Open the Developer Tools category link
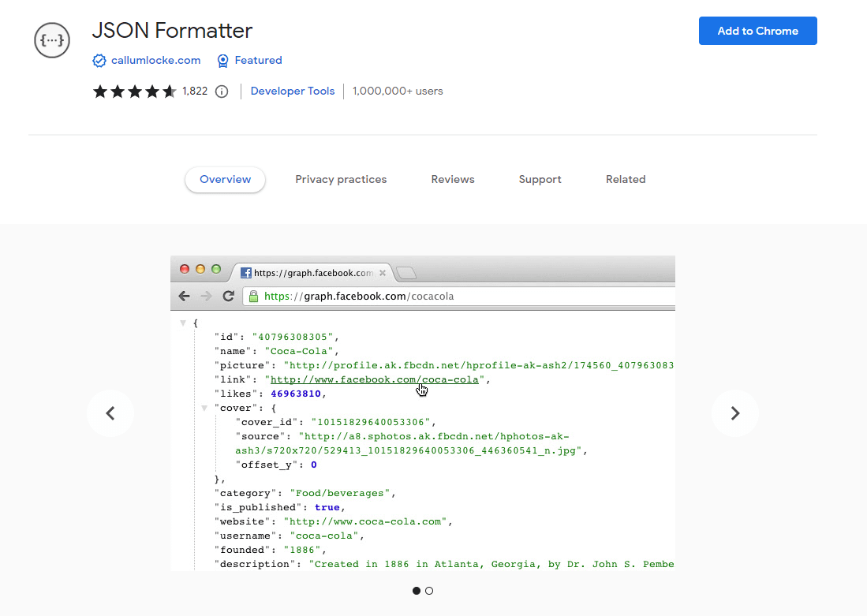The image size is (867, 616). (x=293, y=91)
